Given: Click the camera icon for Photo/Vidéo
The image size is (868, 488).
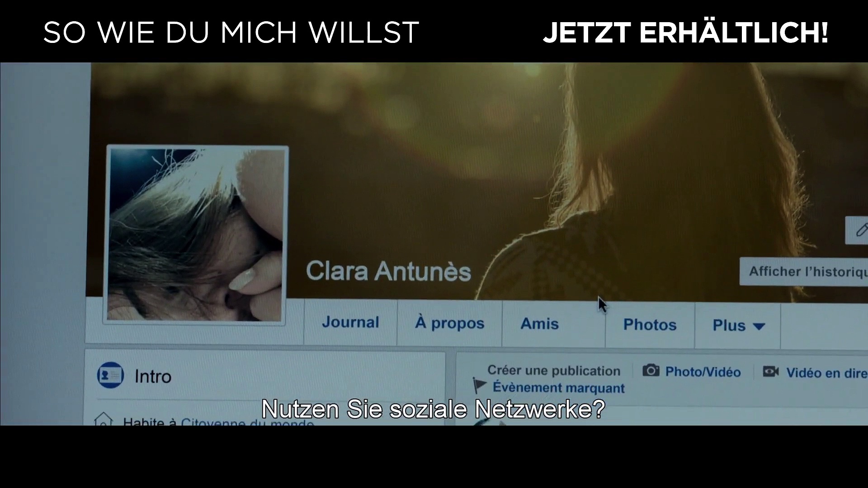Looking at the screenshot, I should 651,371.
